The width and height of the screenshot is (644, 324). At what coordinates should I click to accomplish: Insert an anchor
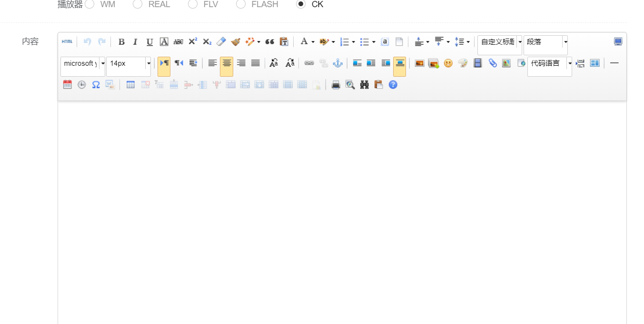(x=337, y=63)
